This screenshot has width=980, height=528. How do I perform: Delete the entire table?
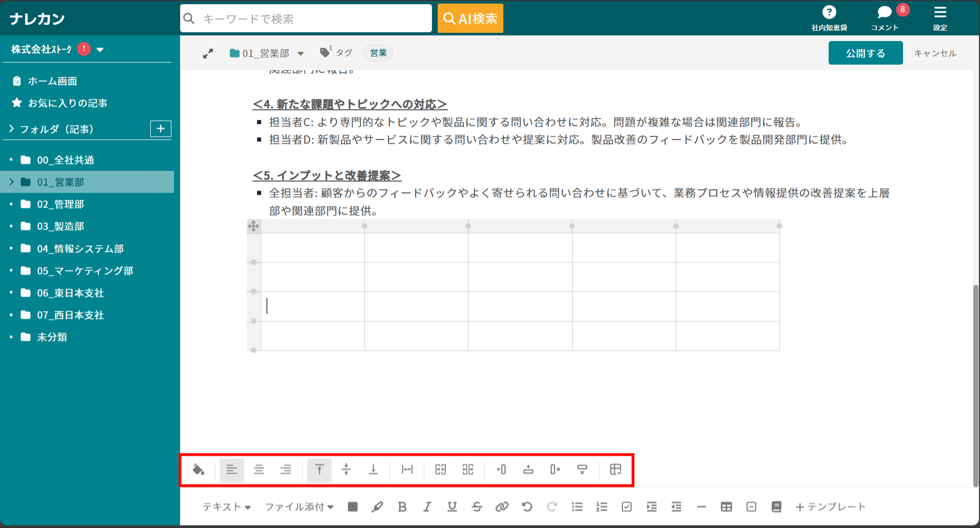point(615,470)
